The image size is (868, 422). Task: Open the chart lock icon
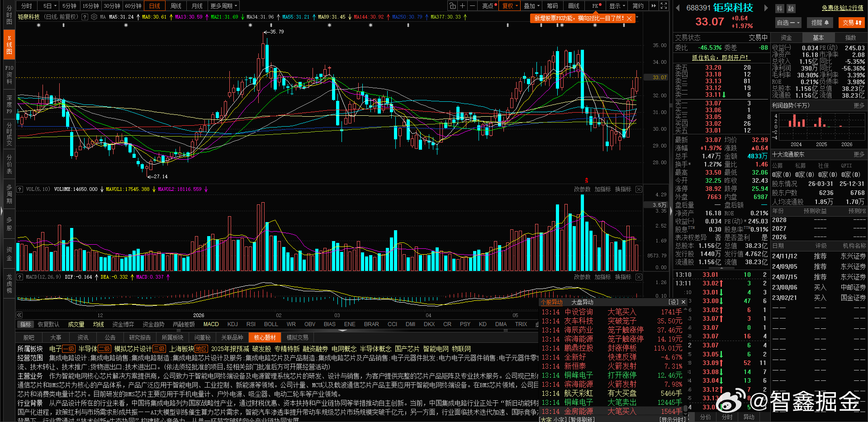452,6
